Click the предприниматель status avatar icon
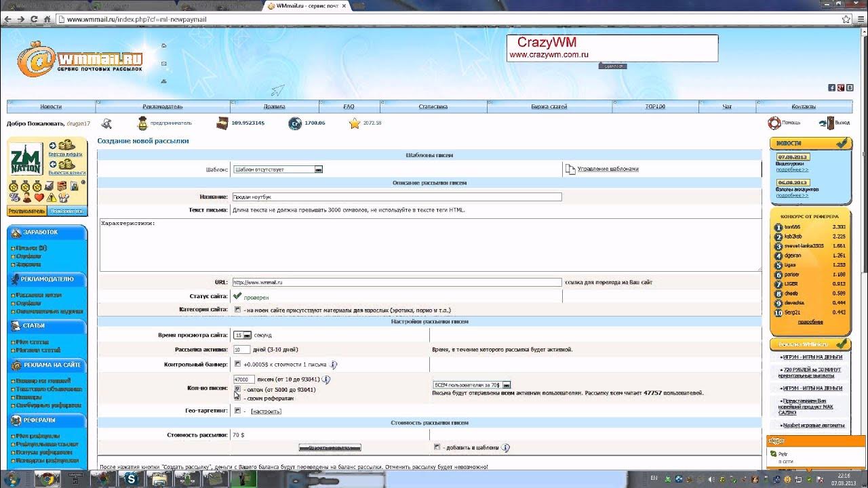The image size is (868, 488). click(x=142, y=123)
